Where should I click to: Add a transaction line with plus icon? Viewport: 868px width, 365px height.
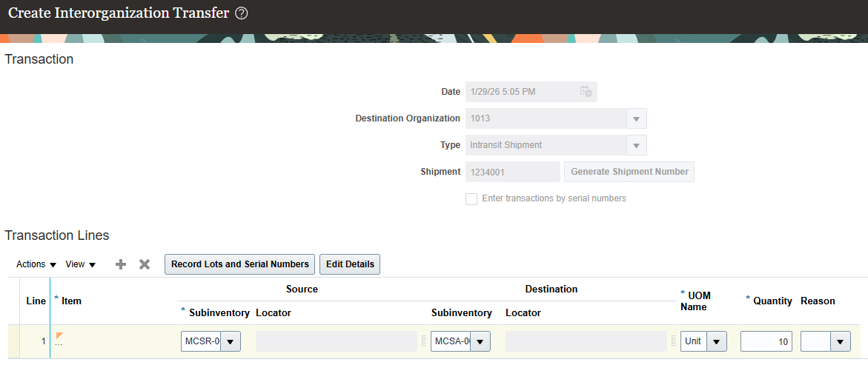(x=121, y=264)
